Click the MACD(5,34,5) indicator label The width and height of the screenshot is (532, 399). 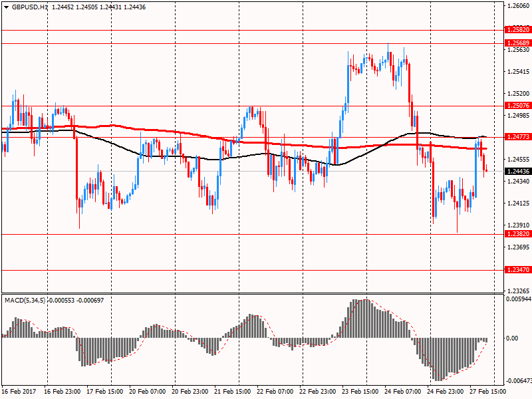click(x=25, y=301)
